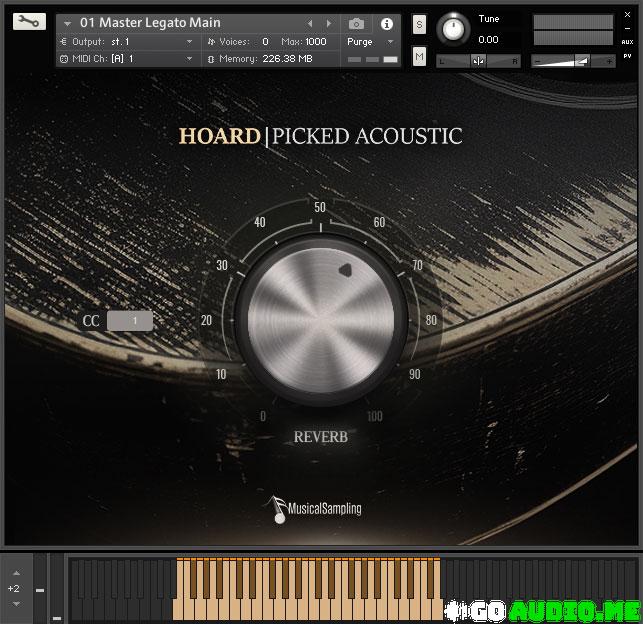This screenshot has height=624, width=643.
Task: Click the Max voices value 1000
Action: coord(316,42)
